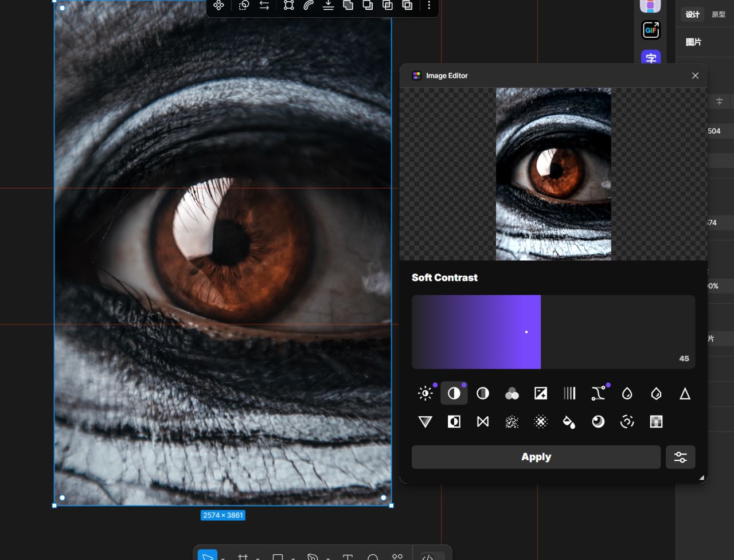Select the pixelate mosaic filter icon

click(x=656, y=422)
